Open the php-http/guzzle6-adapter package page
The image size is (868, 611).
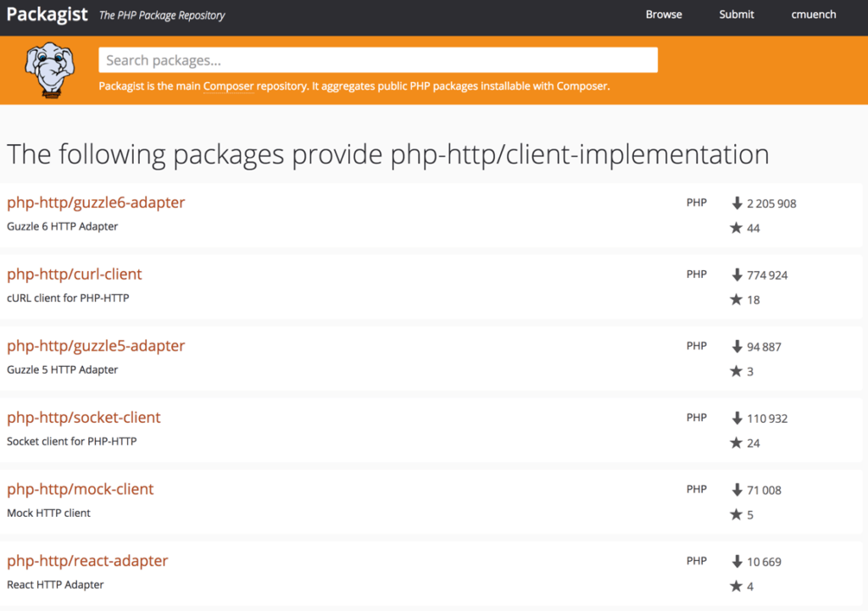(x=96, y=203)
